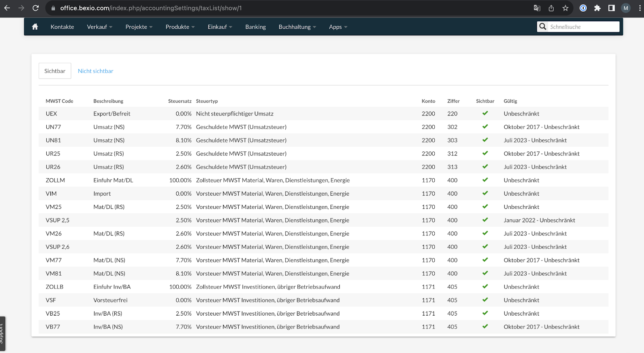Click the Sichtbar checkmark for VB77 row
Image resolution: width=644 pixels, height=353 pixels.
click(485, 326)
